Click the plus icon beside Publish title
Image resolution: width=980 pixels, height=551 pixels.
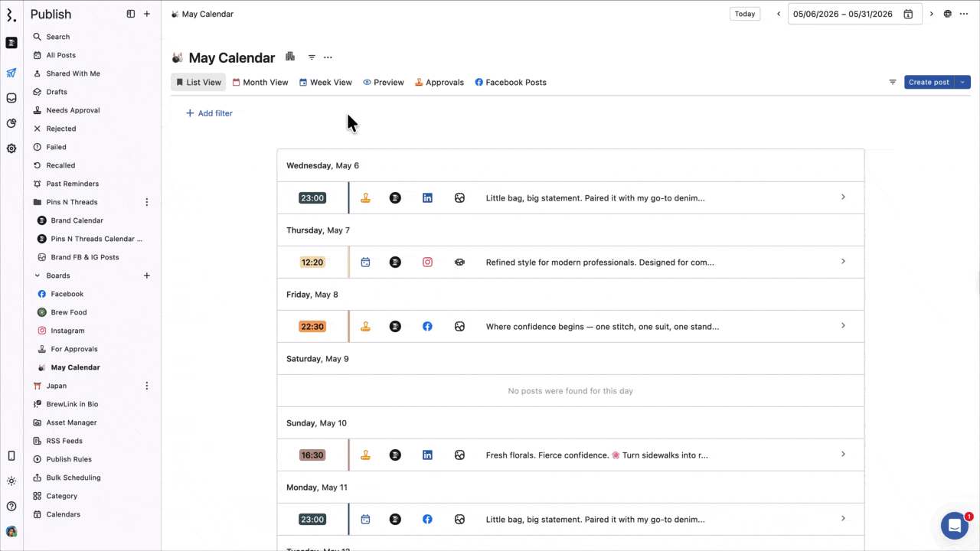point(147,14)
